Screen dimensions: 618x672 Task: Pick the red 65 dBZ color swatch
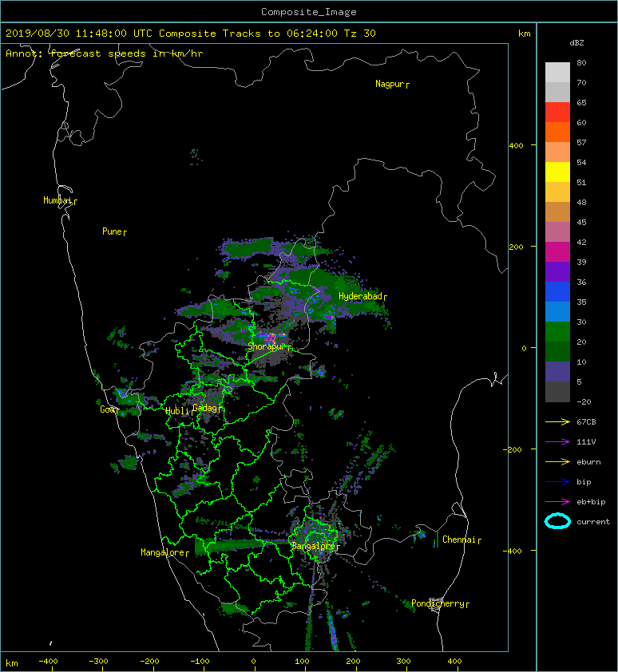557,113
